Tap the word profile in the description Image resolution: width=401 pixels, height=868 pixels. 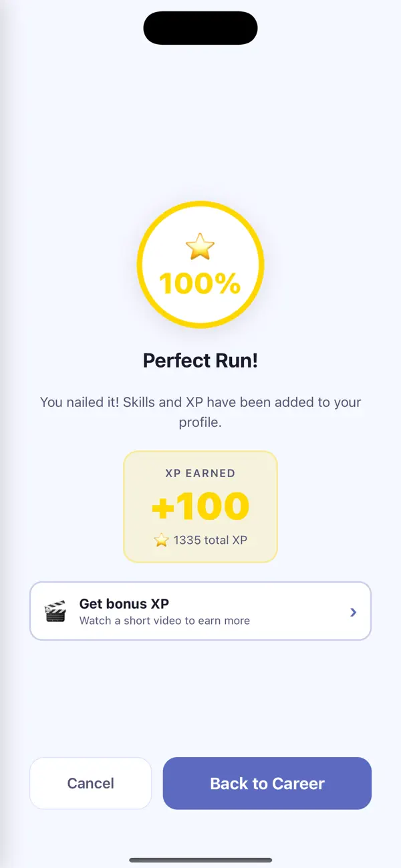(x=200, y=423)
